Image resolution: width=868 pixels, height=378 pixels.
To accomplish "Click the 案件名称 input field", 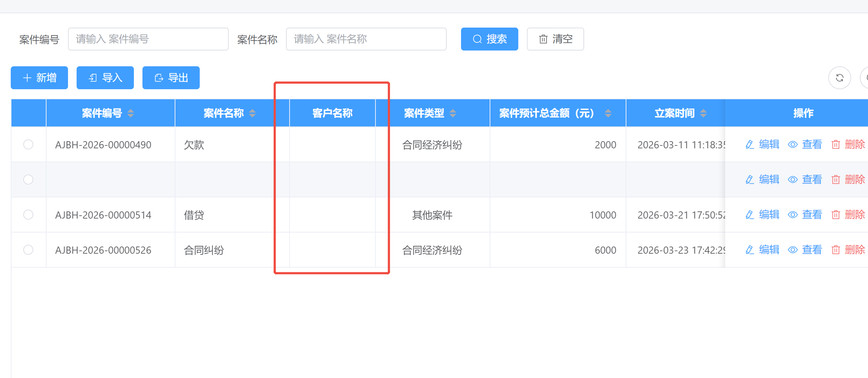I will [x=366, y=39].
